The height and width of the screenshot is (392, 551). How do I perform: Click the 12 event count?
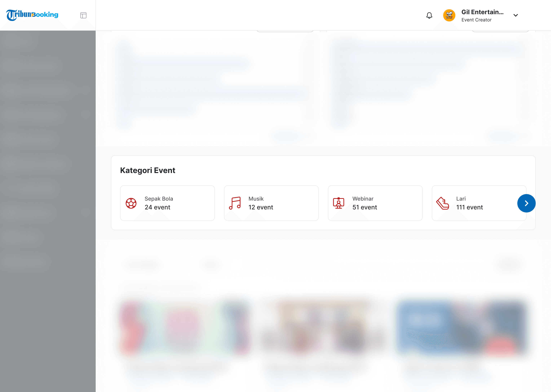(261, 207)
